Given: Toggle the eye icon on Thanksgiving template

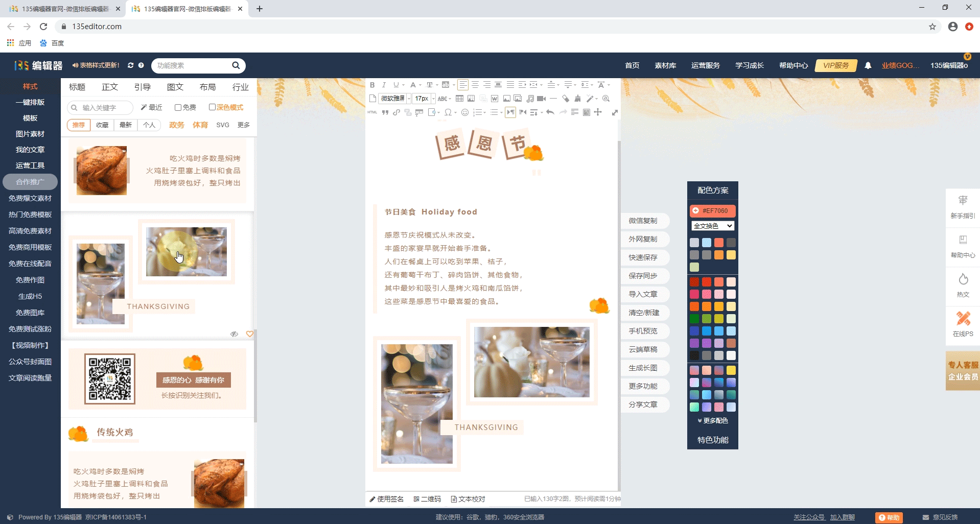Looking at the screenshot, I should 234,334.
